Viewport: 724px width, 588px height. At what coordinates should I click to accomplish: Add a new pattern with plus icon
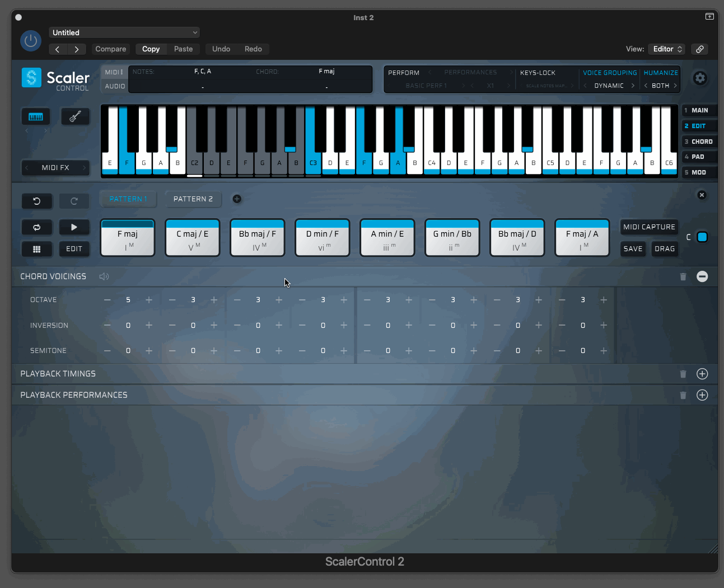click(237, 199)
